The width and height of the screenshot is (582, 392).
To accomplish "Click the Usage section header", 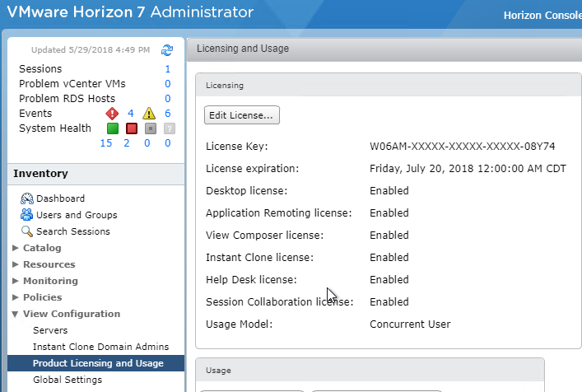I will pyautogui.click(x=370, y=370).
